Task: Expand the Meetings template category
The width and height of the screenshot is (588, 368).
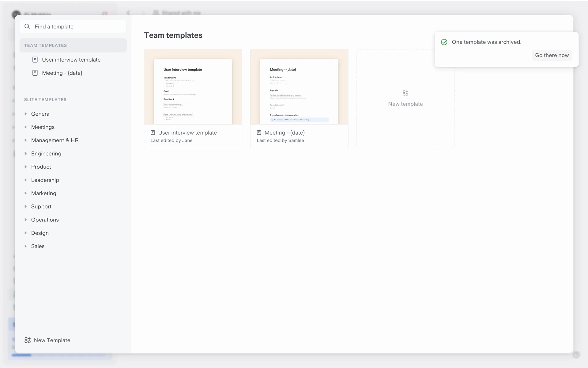Action: coord(26,127)
